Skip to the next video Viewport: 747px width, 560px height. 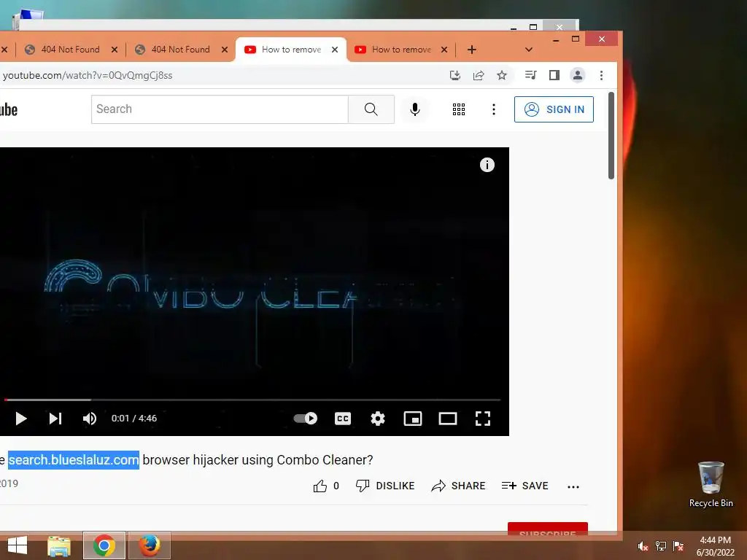click(x=55, y=419)
